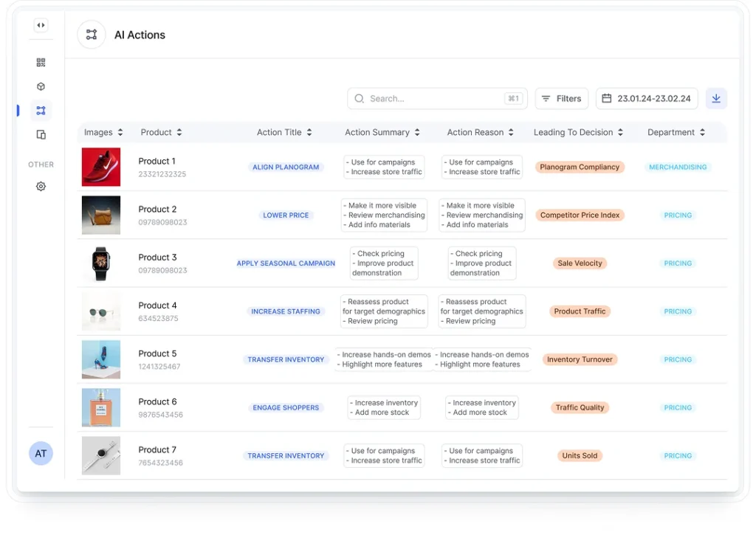Open the Filters button
Image resolution: width=756 pixels, height=535 pixels.
click(561, 98)
